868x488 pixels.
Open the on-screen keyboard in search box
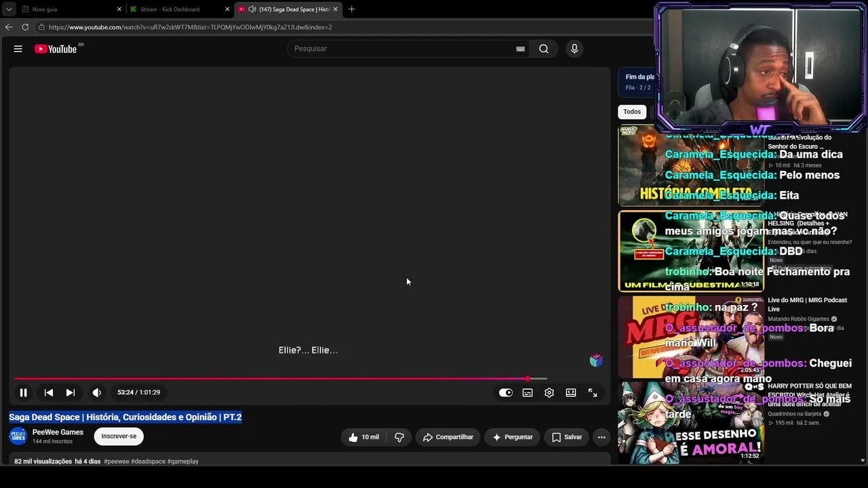pyautogui.click(x=520, y=49)
